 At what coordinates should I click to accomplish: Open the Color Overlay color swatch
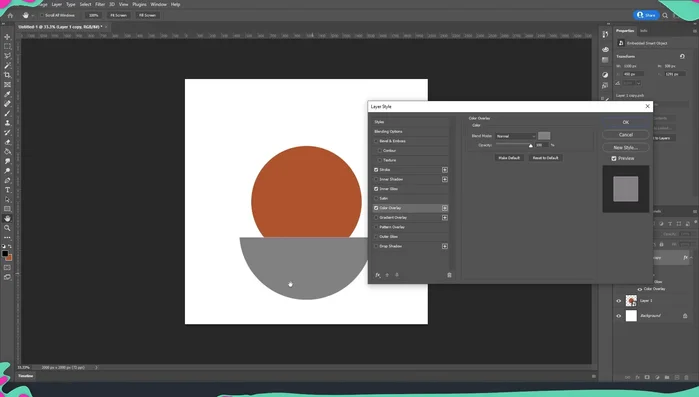544,136
